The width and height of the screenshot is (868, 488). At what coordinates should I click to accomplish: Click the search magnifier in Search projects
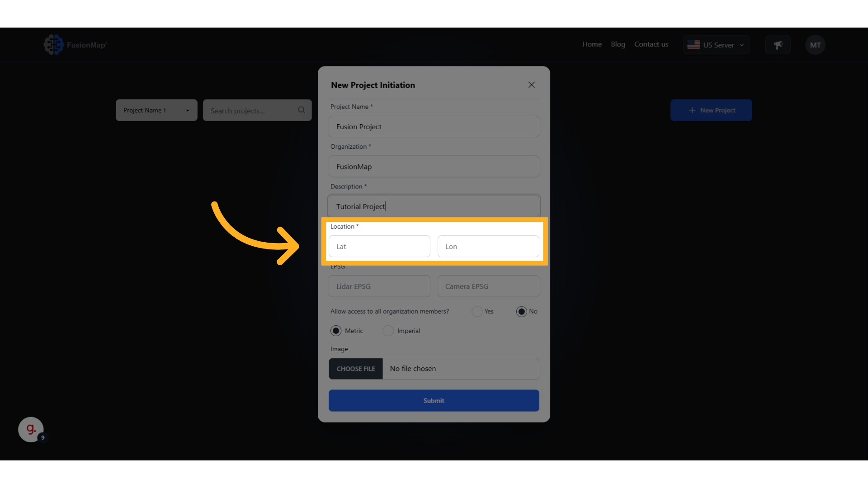(301, 110)
